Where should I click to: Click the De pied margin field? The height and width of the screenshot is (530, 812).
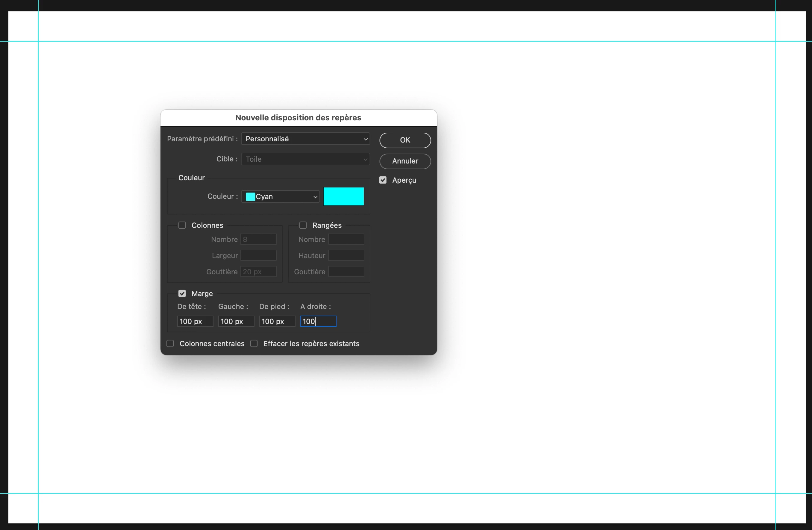tap(277, 322)
